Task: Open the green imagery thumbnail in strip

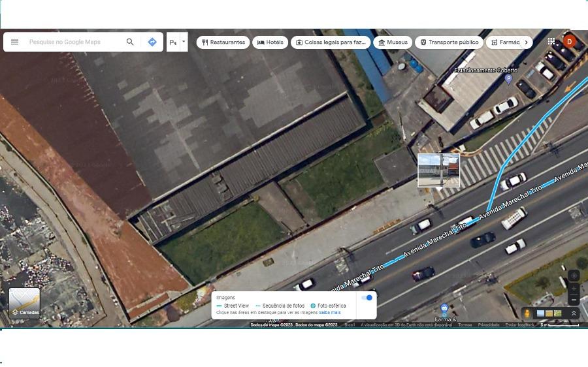Action: pos(558,313)
